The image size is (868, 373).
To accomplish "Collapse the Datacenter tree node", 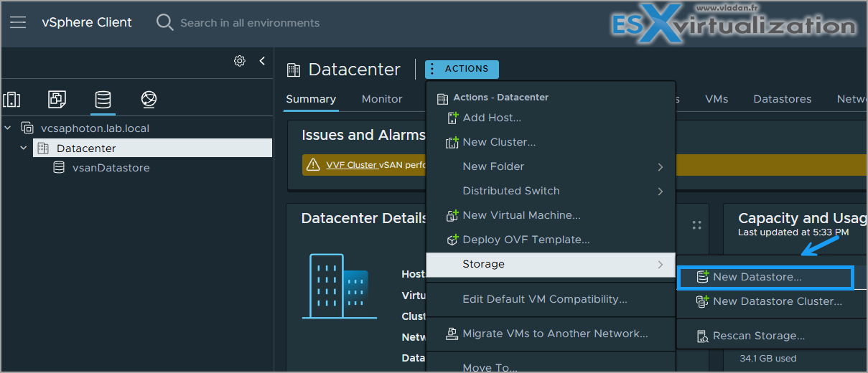I will point(24,148).
